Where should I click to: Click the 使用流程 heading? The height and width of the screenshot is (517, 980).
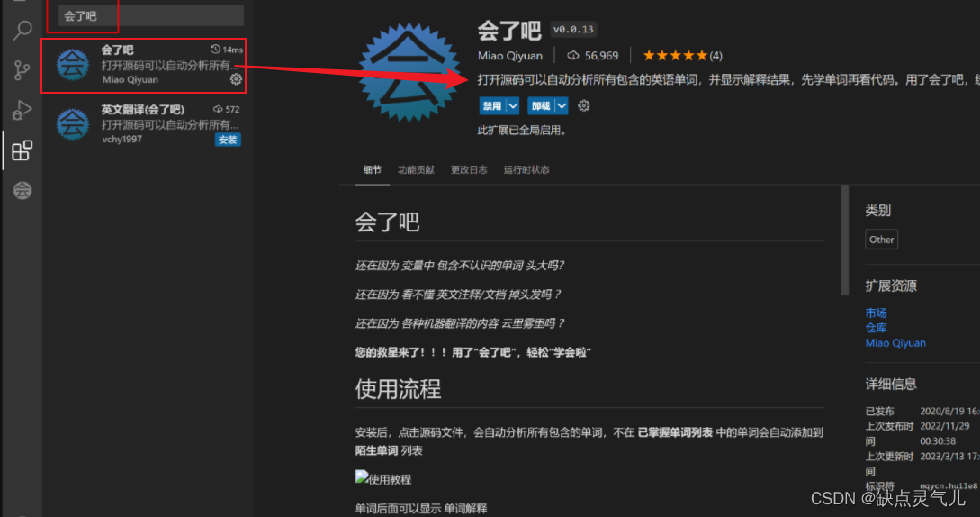398,389
